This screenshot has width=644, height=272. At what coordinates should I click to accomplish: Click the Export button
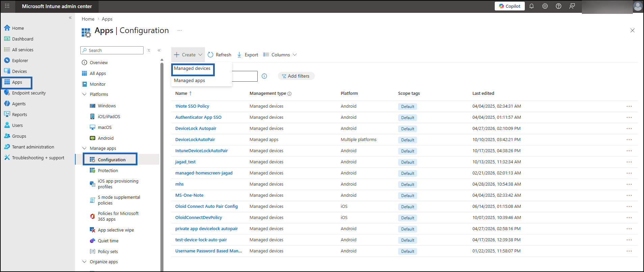point(248,55)
